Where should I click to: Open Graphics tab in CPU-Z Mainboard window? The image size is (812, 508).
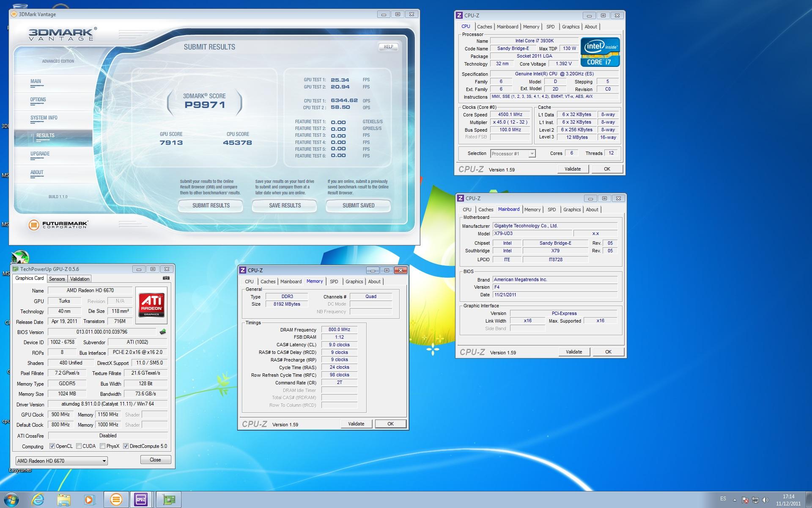[x=572, y=210]
